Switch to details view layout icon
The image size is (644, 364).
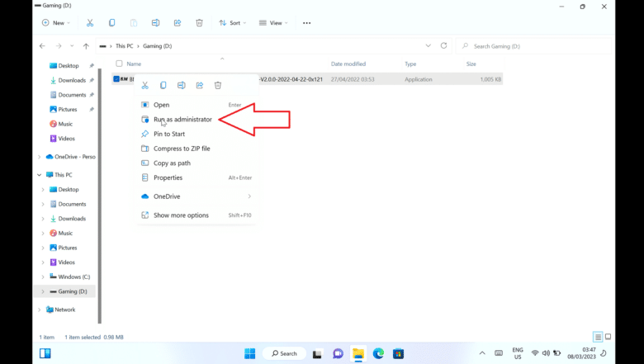598,337
